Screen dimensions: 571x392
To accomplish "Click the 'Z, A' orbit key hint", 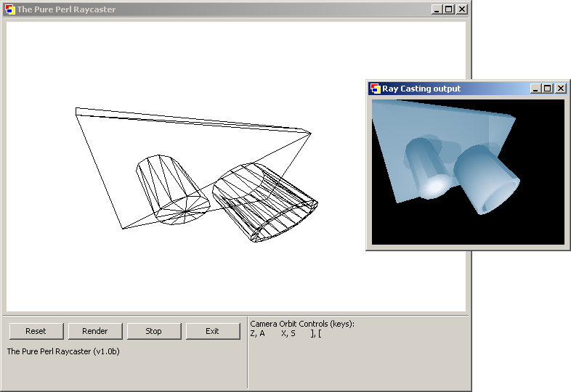I will click(x=257, y=333).
